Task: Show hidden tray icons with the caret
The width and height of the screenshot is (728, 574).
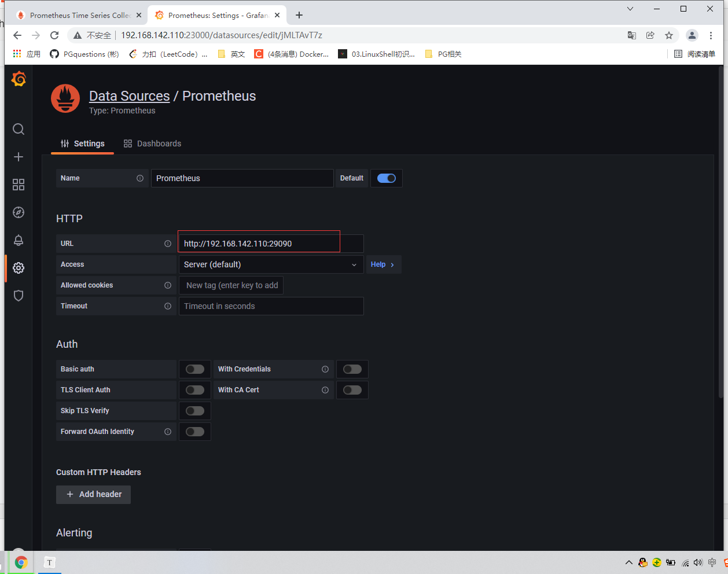Action: click(x=629, y=562)
